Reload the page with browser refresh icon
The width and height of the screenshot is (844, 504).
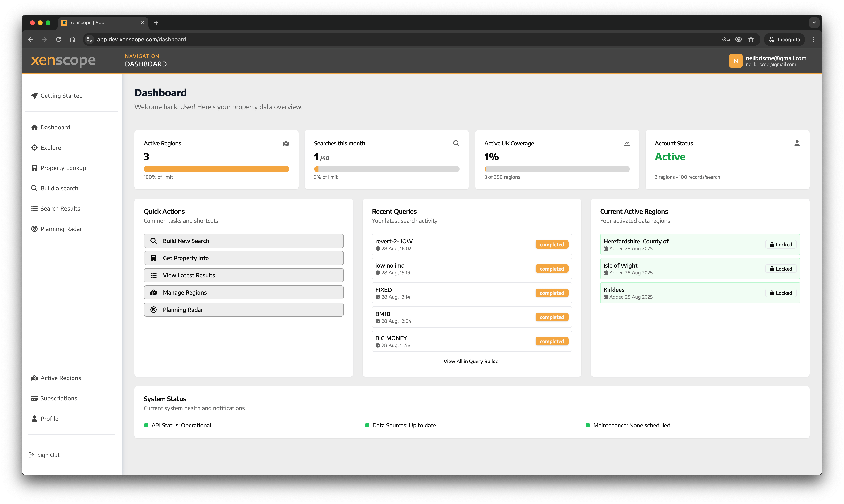[x=58, y=39]
